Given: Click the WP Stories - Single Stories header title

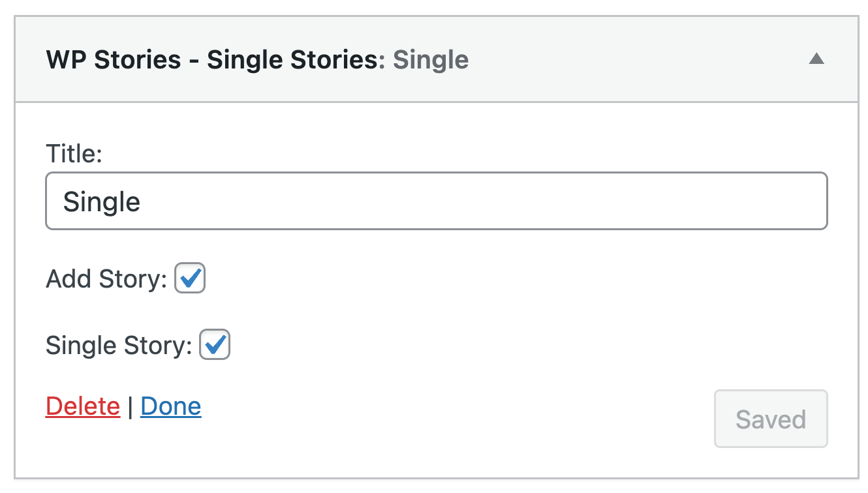Looking at the screenshot, I should click(x=211, y=60).
